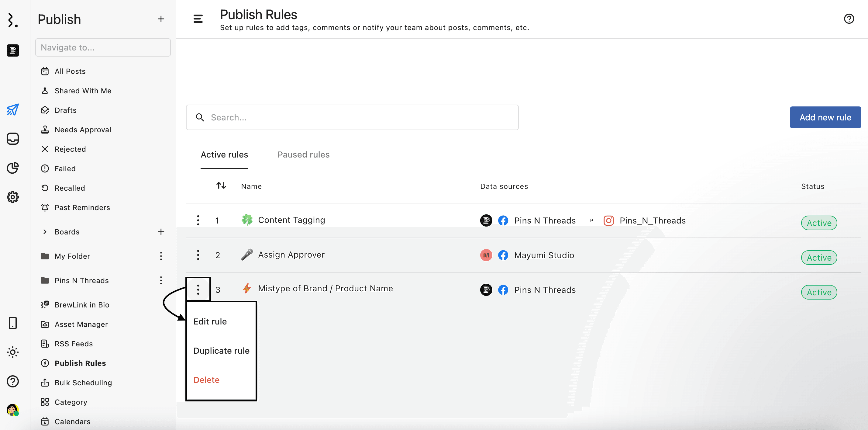Click help icon at top right
Screen dimensions: 868x430
[x=849, y=19]
